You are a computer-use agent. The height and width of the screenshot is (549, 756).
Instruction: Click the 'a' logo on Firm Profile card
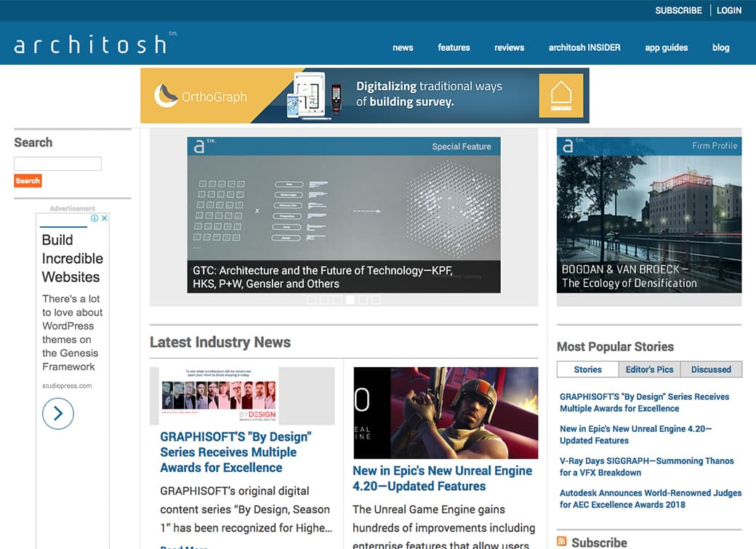tap(568, 145)
